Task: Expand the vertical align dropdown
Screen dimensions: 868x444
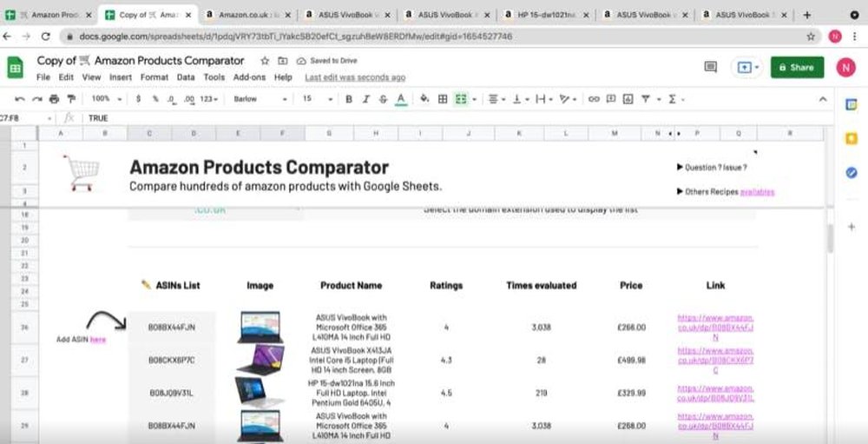Action: click(521, 99)
